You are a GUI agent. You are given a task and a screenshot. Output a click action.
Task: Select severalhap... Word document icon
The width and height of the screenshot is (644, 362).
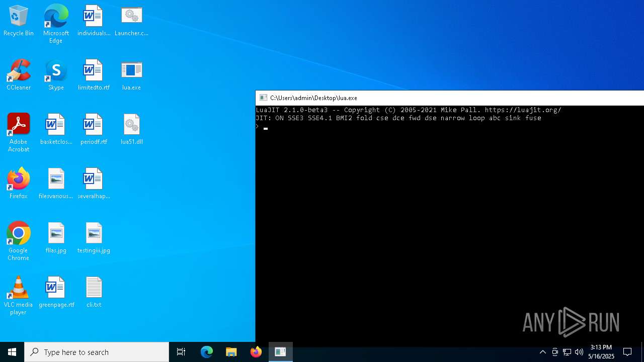tap(94, 184)
